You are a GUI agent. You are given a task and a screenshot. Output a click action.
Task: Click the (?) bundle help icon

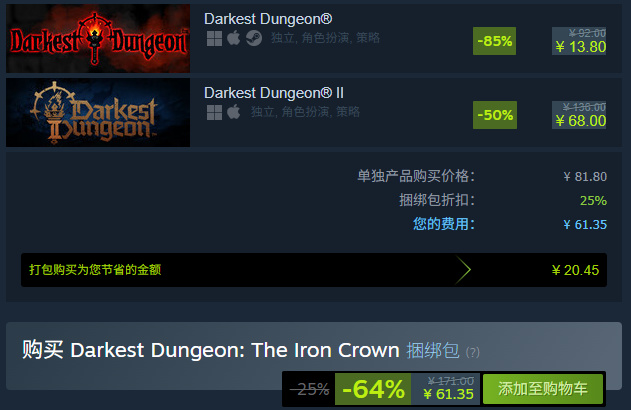(x=472, y=352)
